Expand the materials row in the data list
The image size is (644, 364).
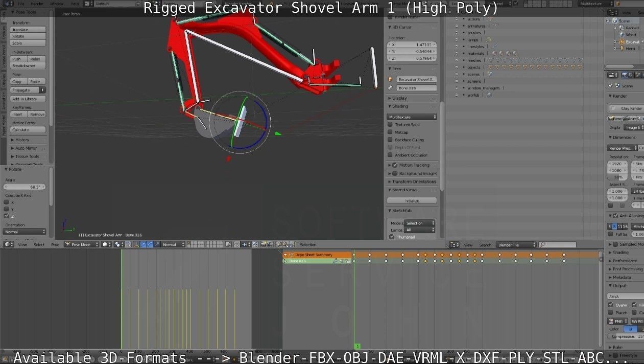coord(457,53)
